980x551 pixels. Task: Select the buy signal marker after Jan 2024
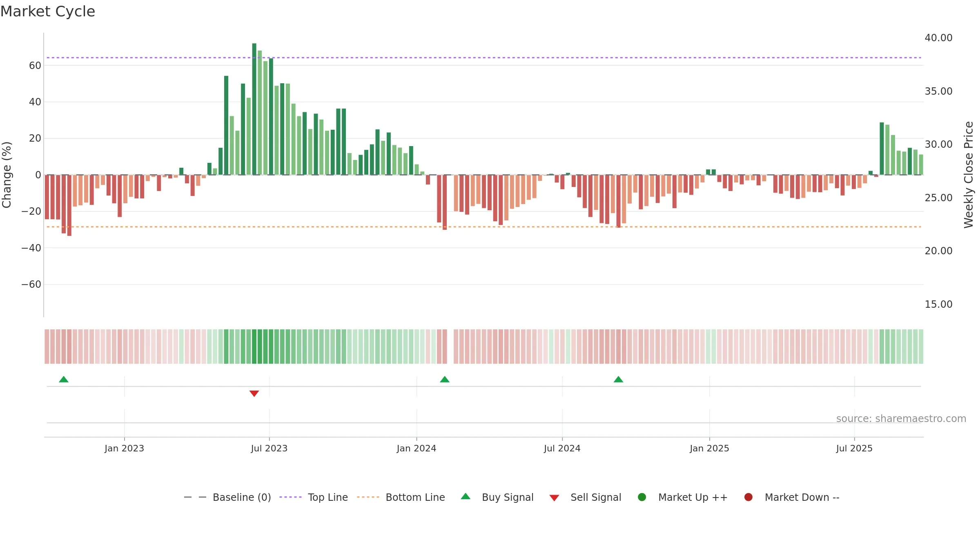445,379
